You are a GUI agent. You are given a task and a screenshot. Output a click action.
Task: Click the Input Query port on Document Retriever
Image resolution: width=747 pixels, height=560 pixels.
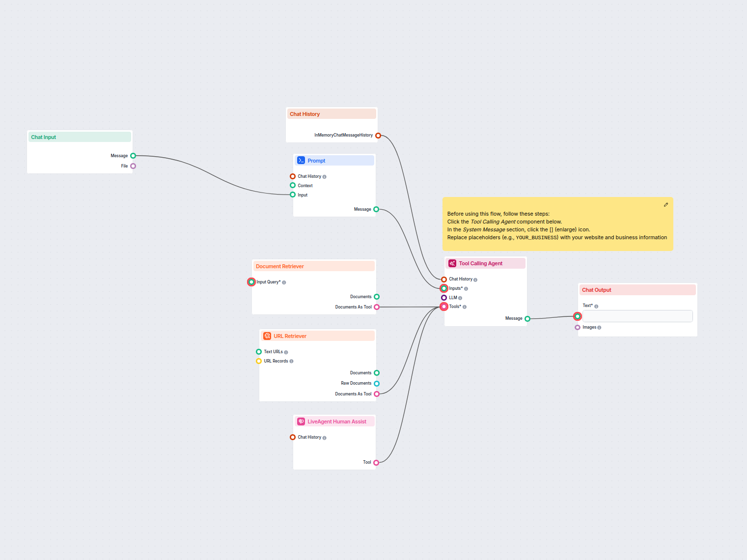click(250, 281)
